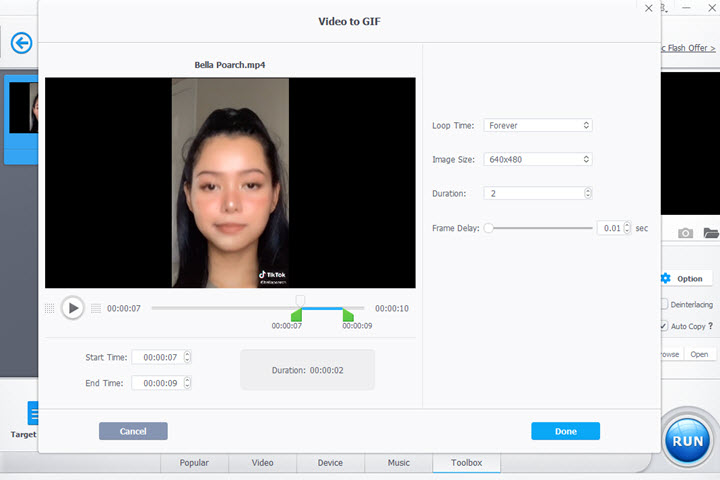This screenshot has width=720, height=480.
Task: Toggle the Auto Copy checkbox
Action: 665,326
